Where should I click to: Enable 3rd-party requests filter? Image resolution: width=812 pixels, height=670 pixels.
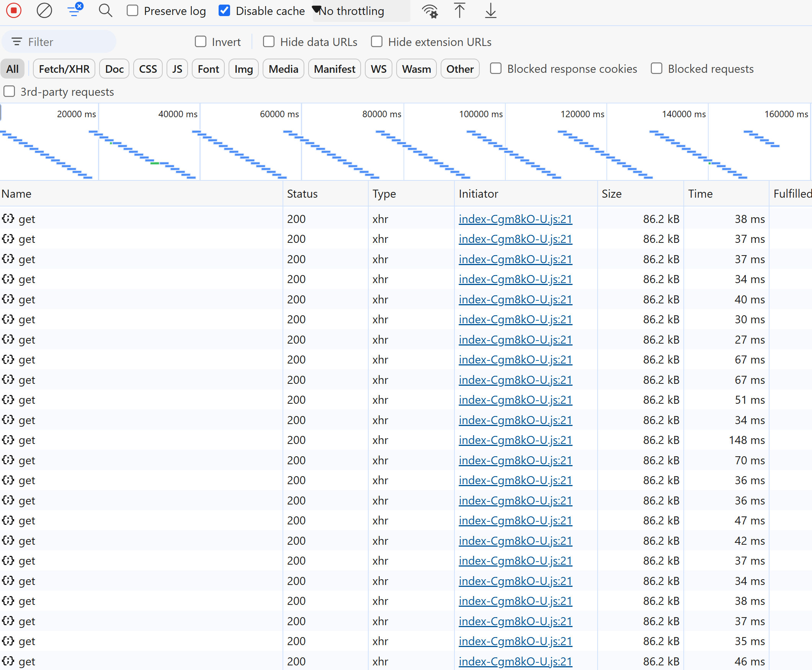[9, 92]
